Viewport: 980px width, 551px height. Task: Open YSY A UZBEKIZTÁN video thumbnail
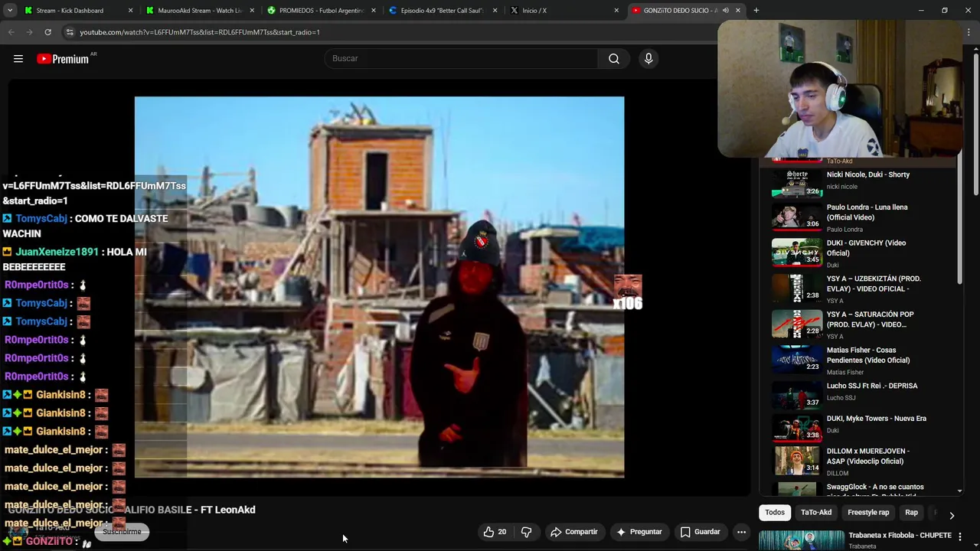[796, 288]
